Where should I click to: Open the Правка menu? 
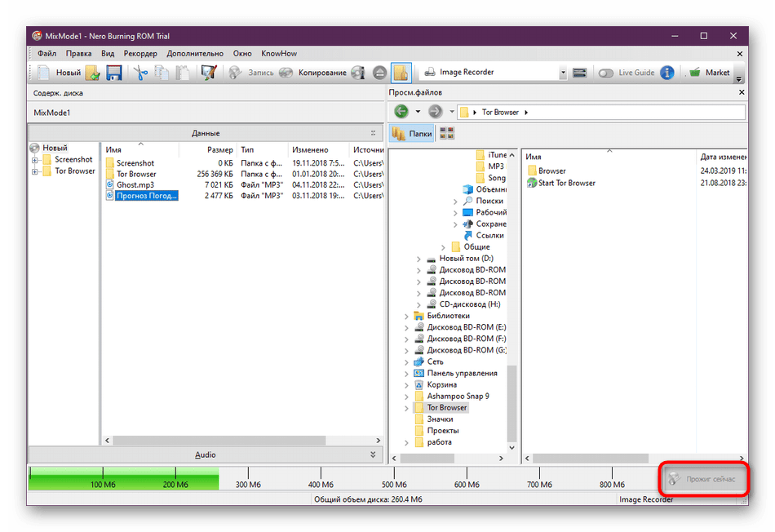click(x=78, y=53)
